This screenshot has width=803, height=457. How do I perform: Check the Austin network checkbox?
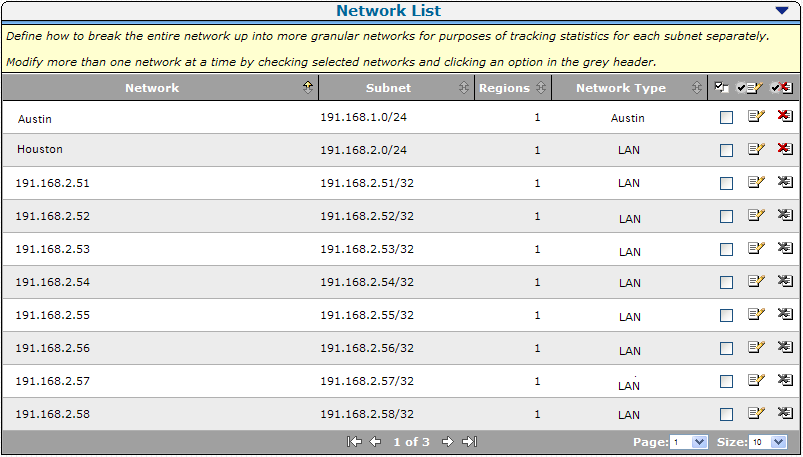click(x=726, y=118)
